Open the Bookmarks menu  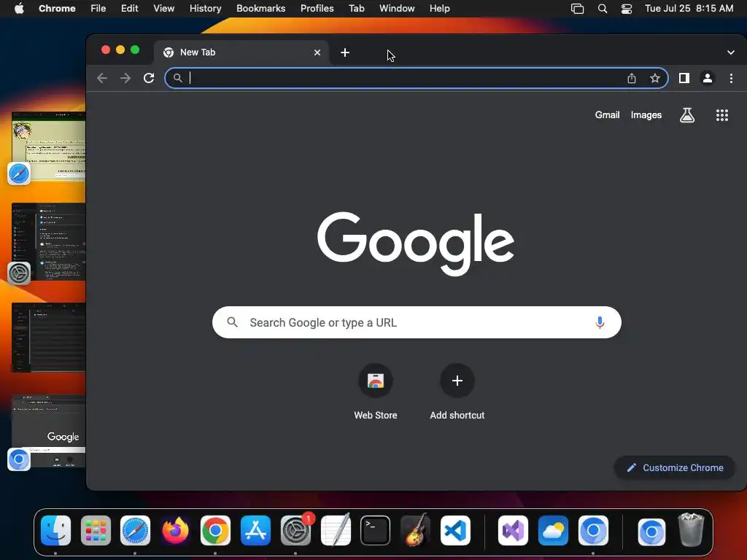tap(261, 9)
